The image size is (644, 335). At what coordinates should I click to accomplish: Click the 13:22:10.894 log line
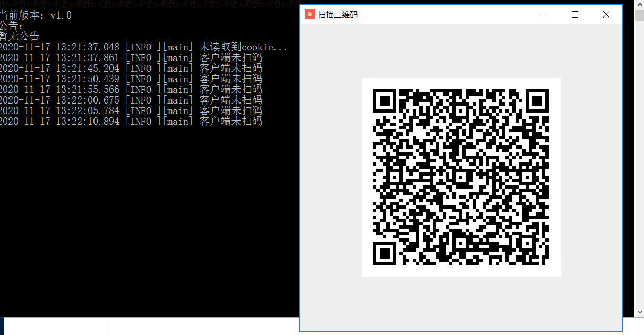coord(131,122)
